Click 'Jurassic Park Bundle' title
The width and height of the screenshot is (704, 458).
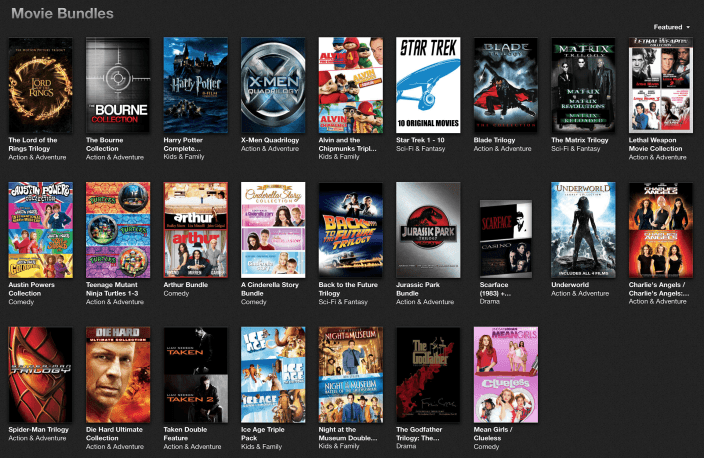[x=418, y=289]
